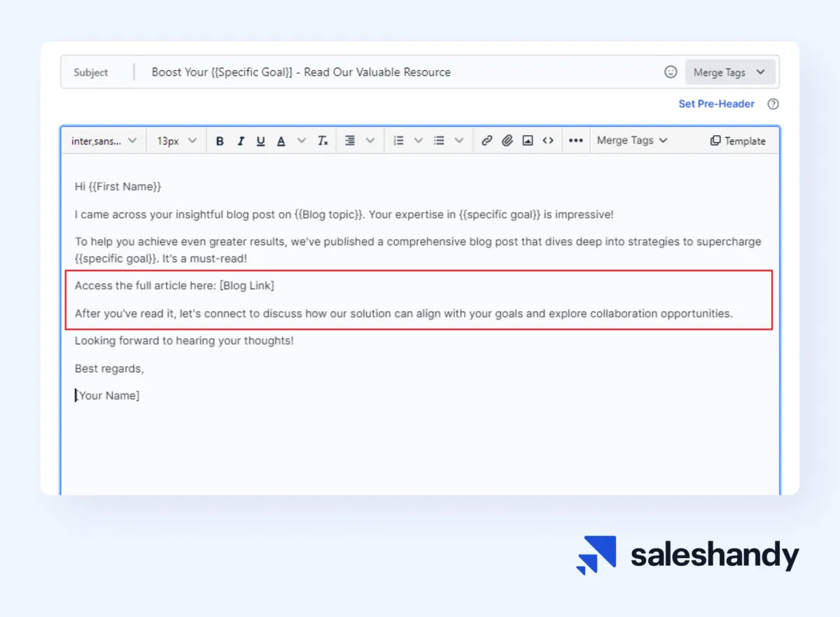Insert a numbered list
The image size is (840, 617).
pyautogui.click(x=398, y=141)
